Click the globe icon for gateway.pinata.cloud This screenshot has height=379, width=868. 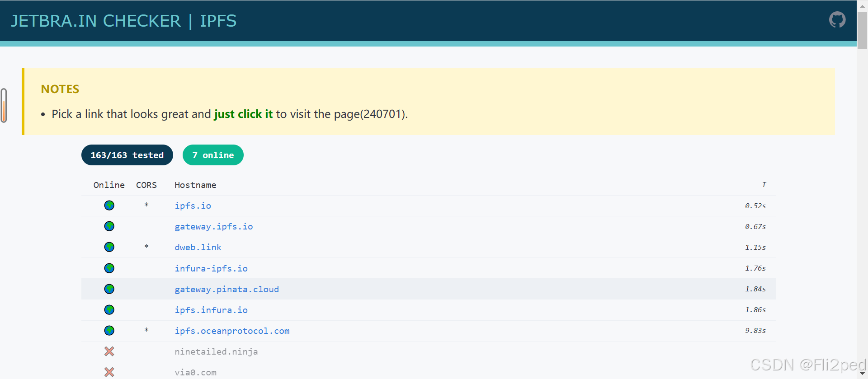(109, 289)
